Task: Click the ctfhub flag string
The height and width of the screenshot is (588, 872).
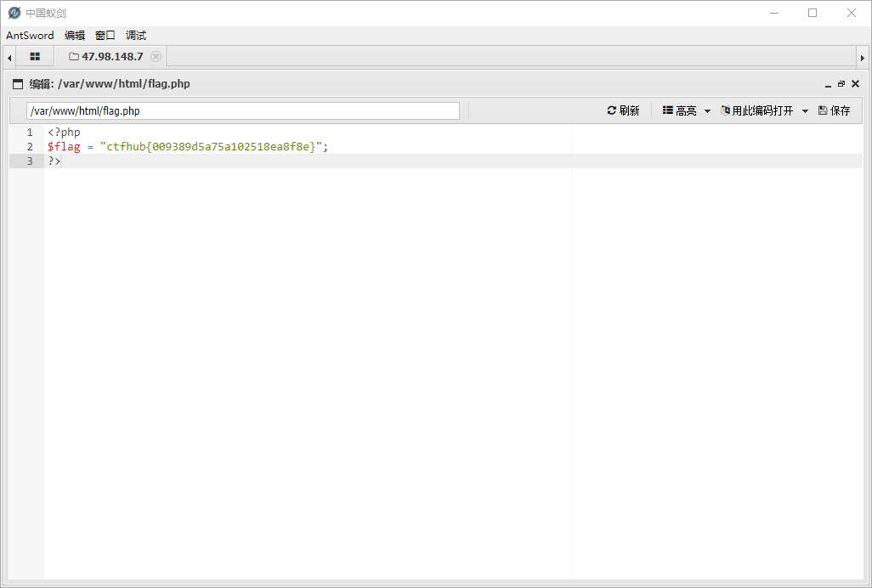Action: tap(211, 147)
